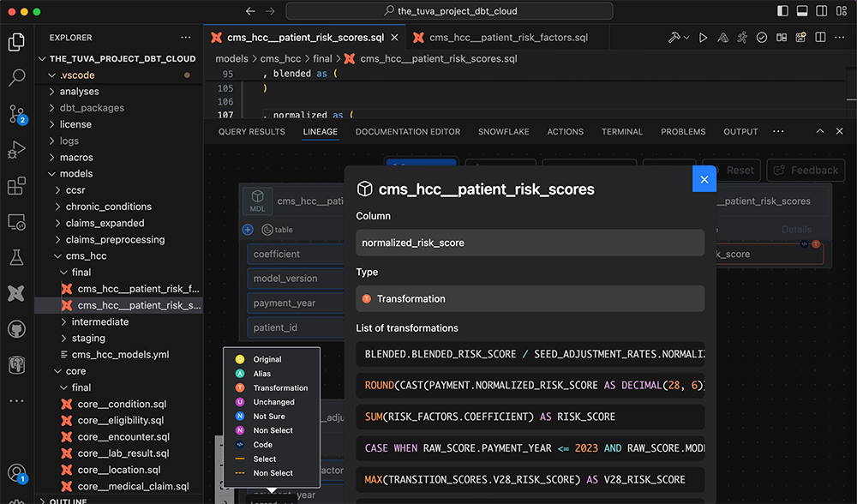857x504 pixels.
Task: Toggle the secondary sidebar layout button
Action: pyautogui.click(x=822, y=11)
